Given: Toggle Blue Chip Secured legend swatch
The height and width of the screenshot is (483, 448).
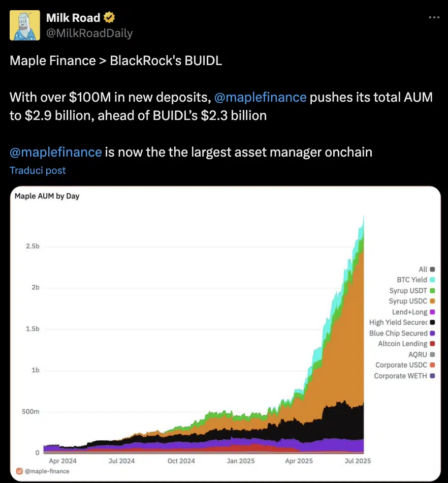Looking at the screenshot, I should coord(432,334).
